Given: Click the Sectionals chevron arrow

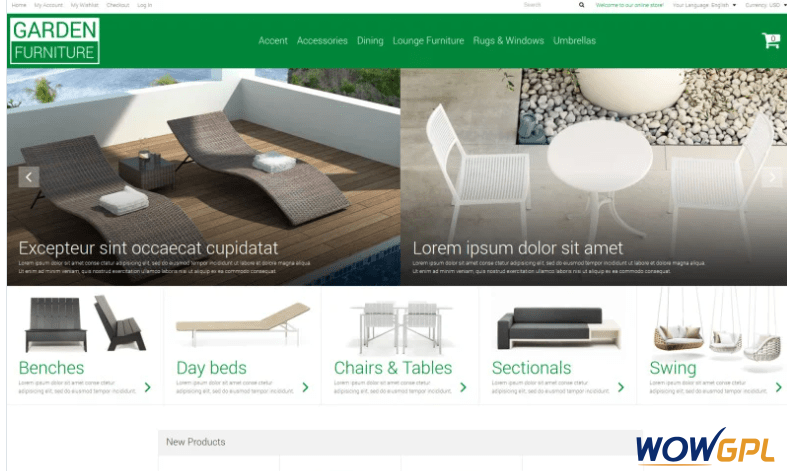Looking at the screenshot, I should 621,387.
